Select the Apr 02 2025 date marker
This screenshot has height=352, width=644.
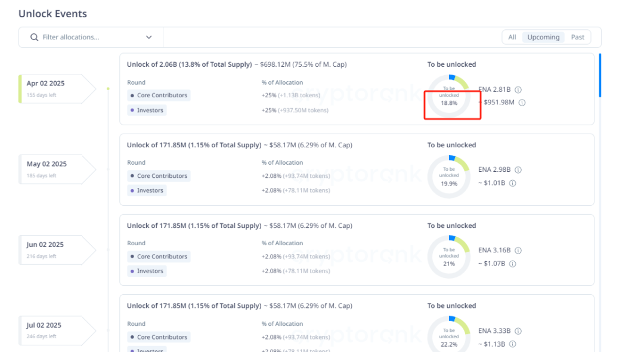click(57, 89)
